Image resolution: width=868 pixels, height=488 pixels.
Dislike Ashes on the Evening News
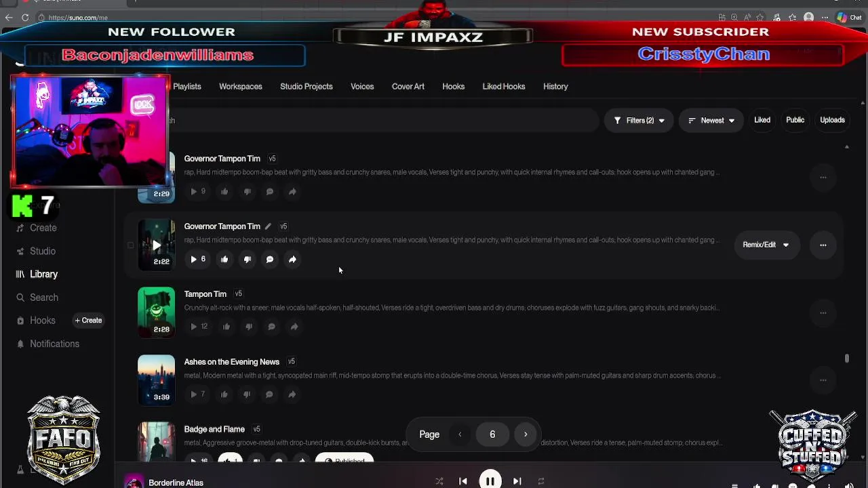[x=247, y=394]
